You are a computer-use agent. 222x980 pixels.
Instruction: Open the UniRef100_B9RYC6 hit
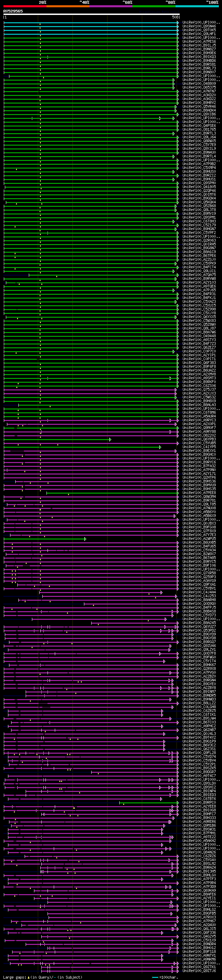pyautogui.click(x=199, y=462)
